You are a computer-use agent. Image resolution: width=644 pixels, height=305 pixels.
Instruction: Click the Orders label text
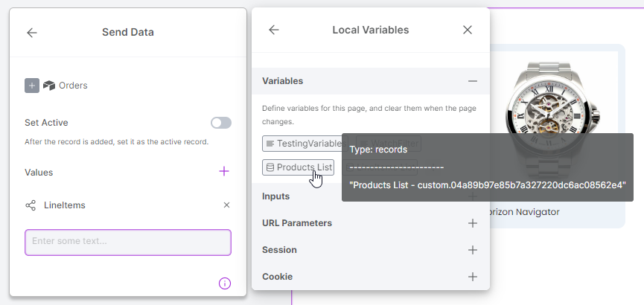73,86
